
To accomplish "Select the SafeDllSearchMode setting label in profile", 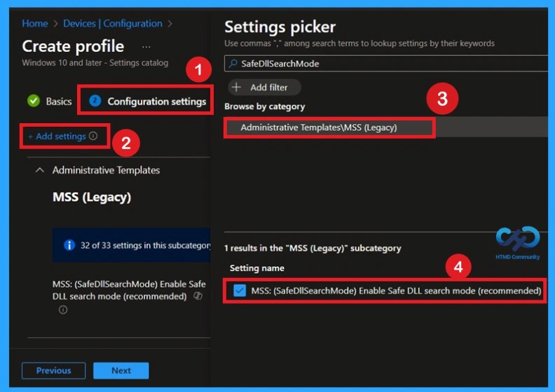I will (129, 290).
